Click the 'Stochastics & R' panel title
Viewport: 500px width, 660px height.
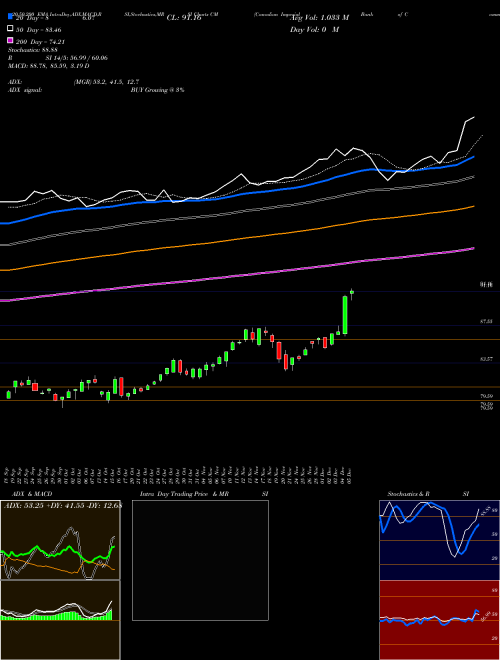tap(408, 494)
